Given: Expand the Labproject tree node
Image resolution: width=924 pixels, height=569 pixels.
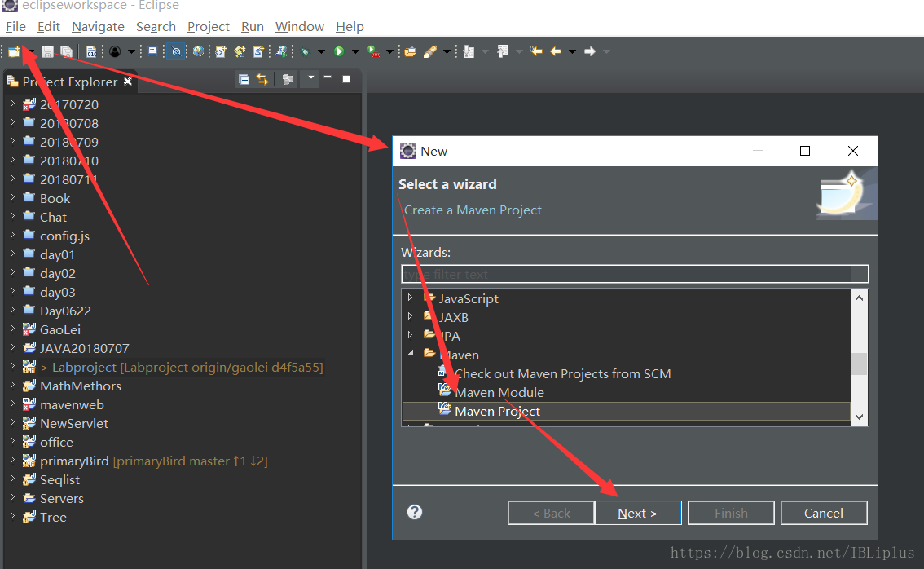Looking at the screenshot, I should pos(12,366).
